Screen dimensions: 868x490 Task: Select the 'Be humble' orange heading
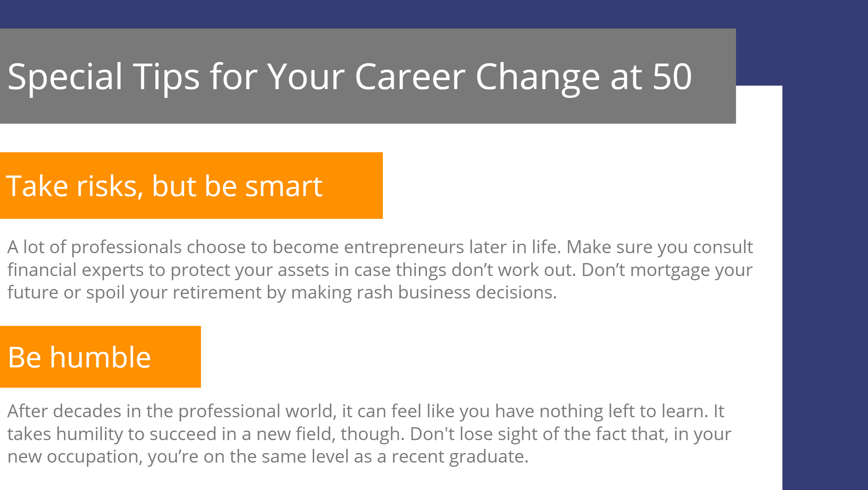coord(79,357)
